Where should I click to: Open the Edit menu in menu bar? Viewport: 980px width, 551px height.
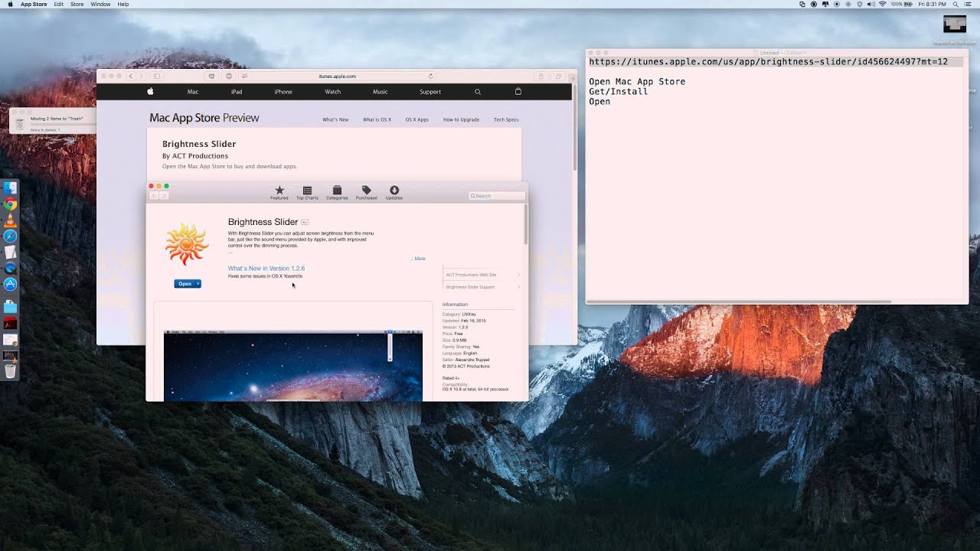[x=59, y=4]
